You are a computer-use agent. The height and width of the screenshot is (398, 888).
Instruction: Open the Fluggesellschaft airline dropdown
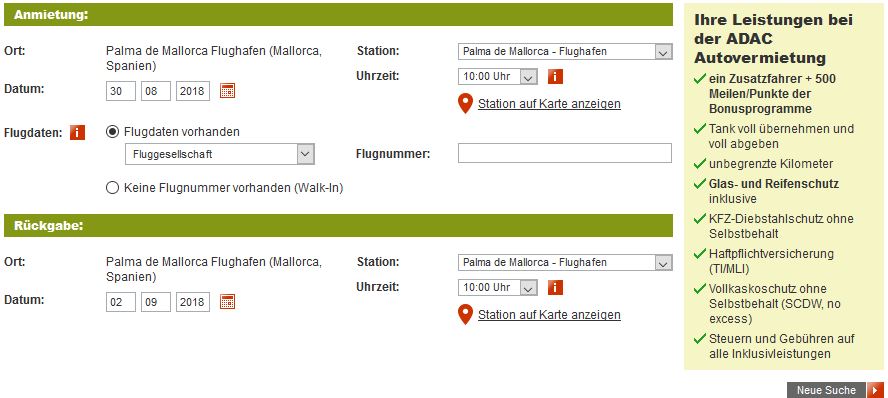click(x=220, y=154)
